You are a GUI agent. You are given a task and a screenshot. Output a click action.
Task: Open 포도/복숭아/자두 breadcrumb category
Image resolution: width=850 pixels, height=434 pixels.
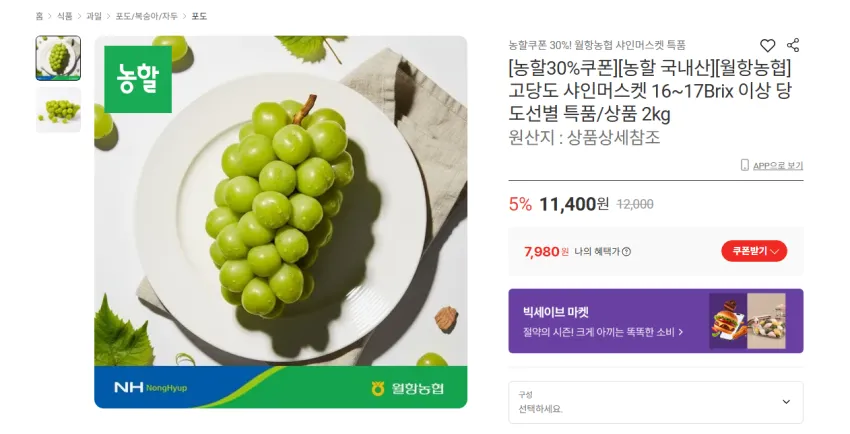coord(146,16)
